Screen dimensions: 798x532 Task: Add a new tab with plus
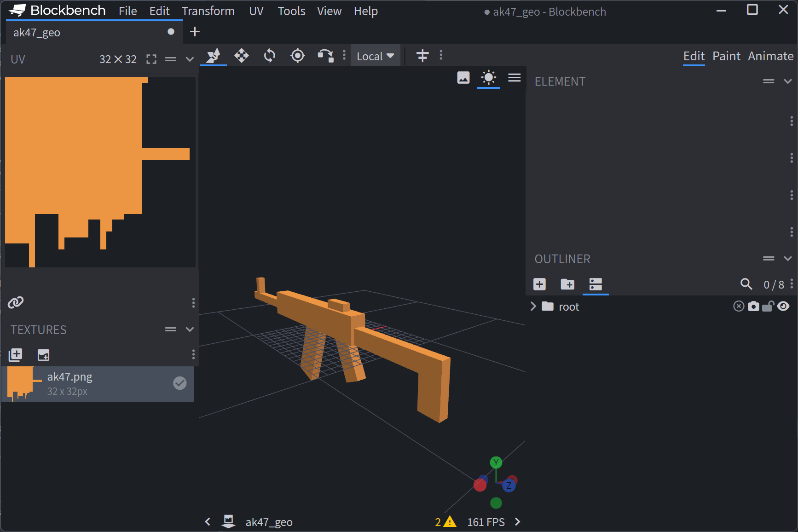[195, 32]
